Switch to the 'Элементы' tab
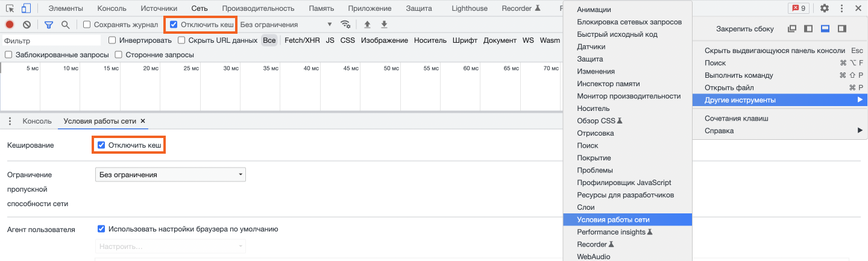 tap(66, 8)
